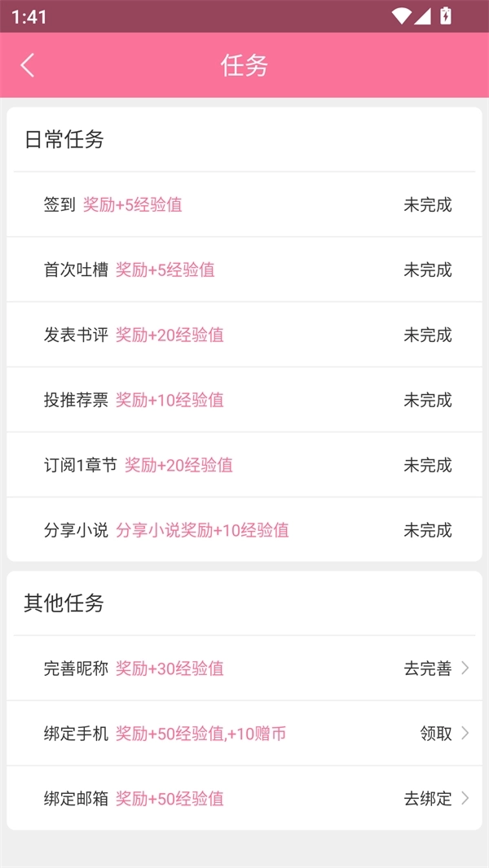Image resolution: width=489 pixels, height=868 pixels.
Task: Open the 签到 daily task row
Action: click(x=59, y=204)
